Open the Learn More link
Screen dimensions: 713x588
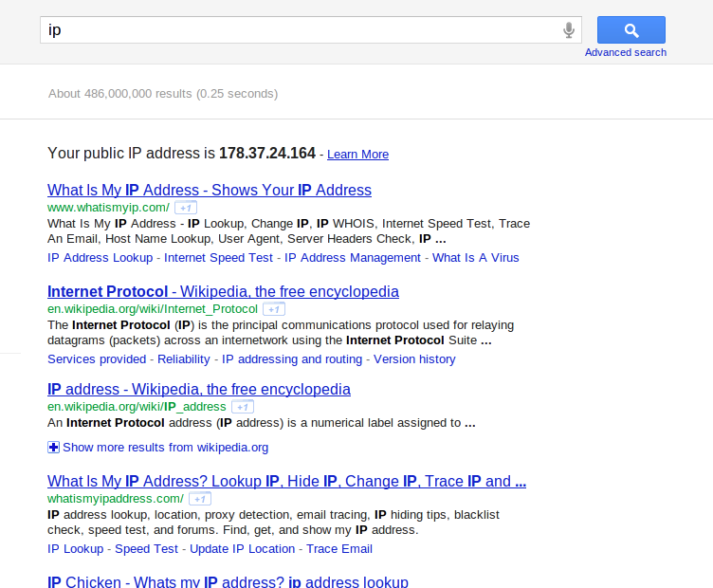click(x=357, y=155)
